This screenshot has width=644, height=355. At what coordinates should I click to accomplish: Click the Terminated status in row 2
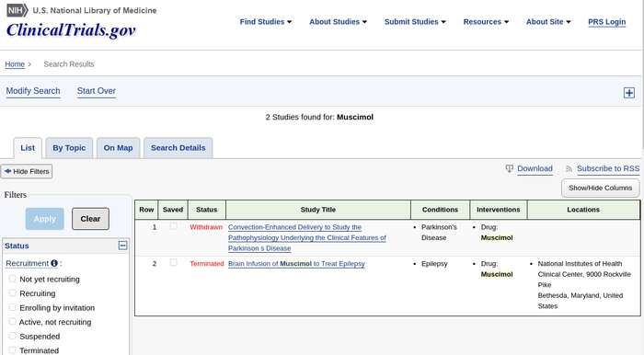pyautogui.click(x=207, y=263)
